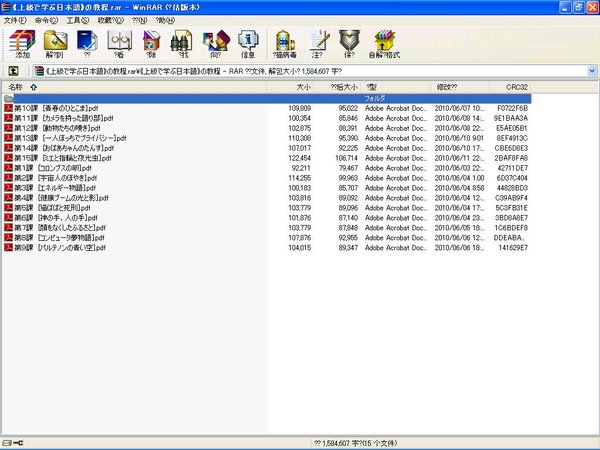600x450 pixels.
Task: Select the 第1課 pdf file entry
Action: click(53, 169)
